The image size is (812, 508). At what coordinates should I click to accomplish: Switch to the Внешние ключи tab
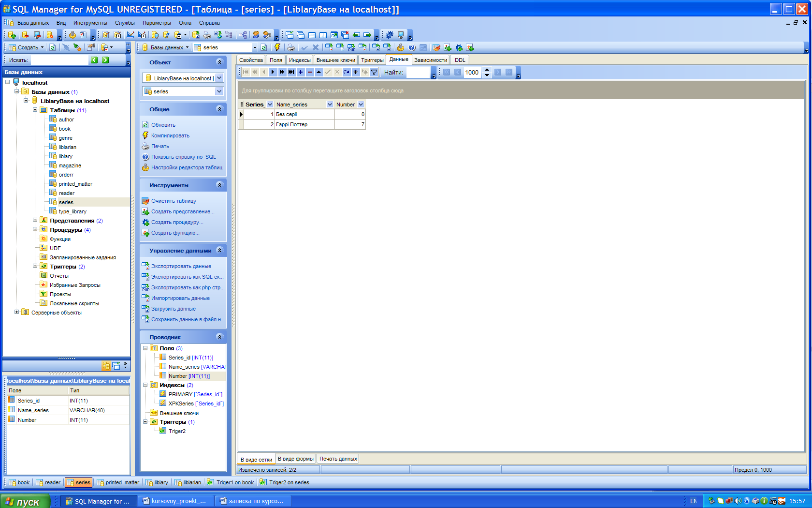(x=336, y=60)
